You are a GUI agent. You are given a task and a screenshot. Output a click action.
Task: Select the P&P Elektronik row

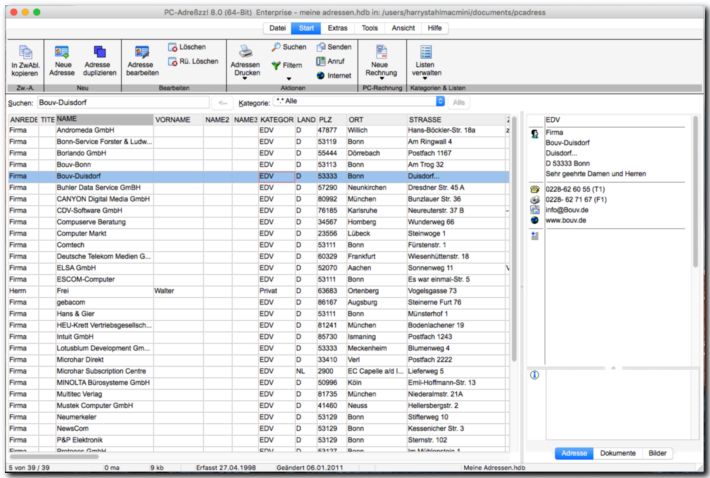pyautogui.click(x=258, y=440)
